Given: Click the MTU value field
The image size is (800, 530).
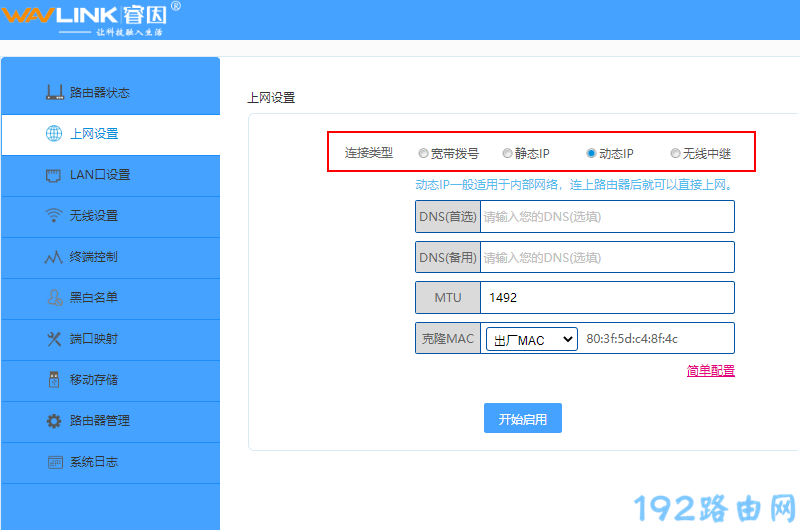Looking at the screenshot, I should pyautogui.click(x=606, y=298).
